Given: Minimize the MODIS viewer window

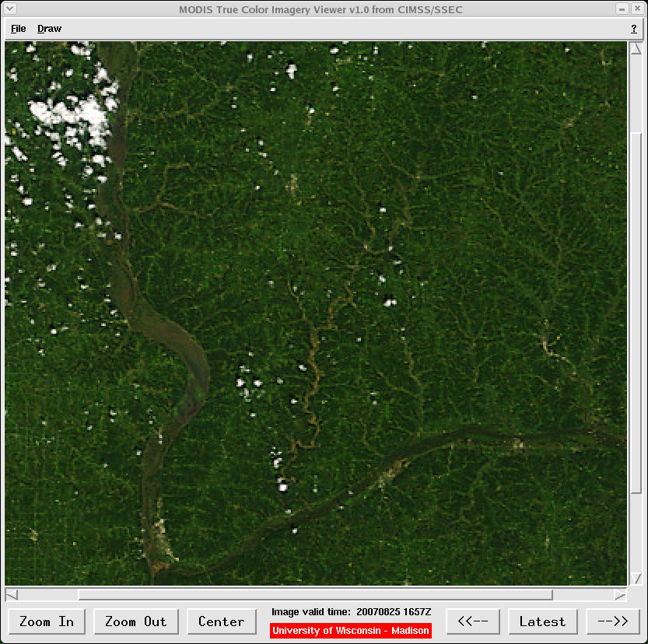Looking at the screenshot, I should pyautogui.click(x=622, y=9).
